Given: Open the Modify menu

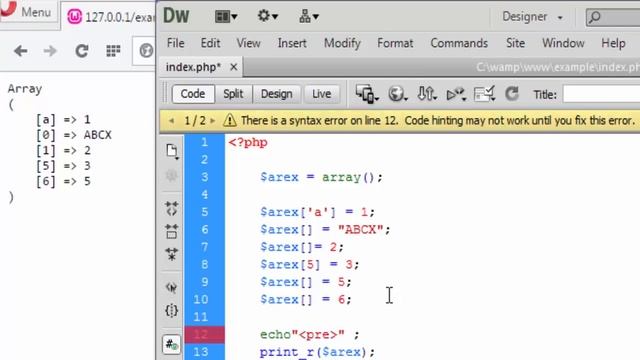Looking at the screenshot, I should click(342, 43).
